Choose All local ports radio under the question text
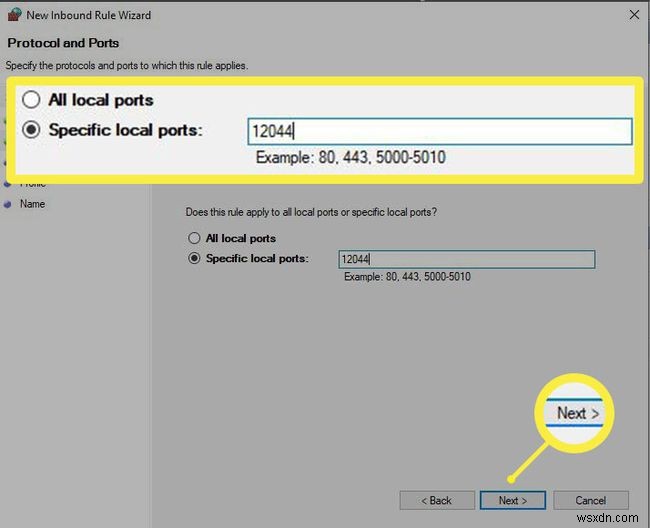 click(x=194, y=238)
